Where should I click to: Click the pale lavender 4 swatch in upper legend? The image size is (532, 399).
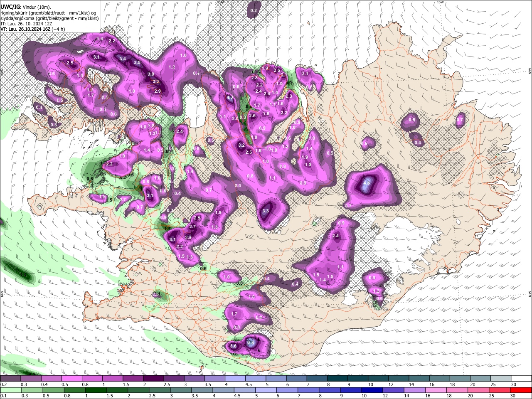click(235, 378)
